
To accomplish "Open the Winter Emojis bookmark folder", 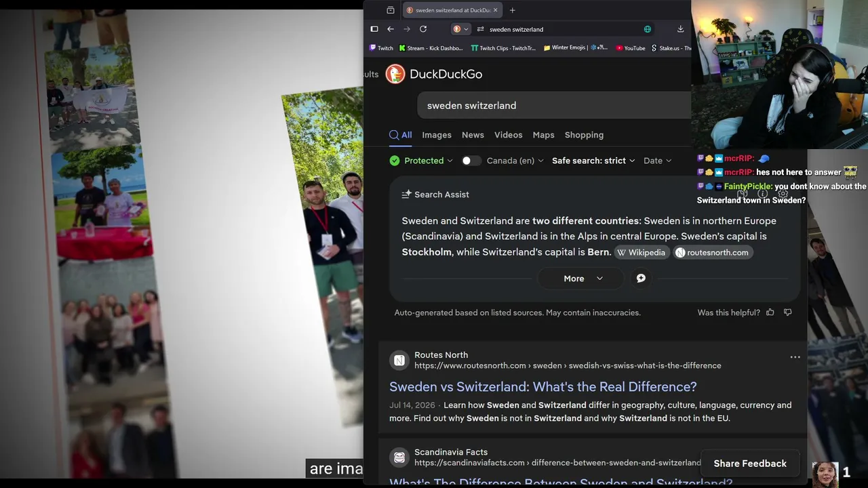I will [x=576, y=48].
